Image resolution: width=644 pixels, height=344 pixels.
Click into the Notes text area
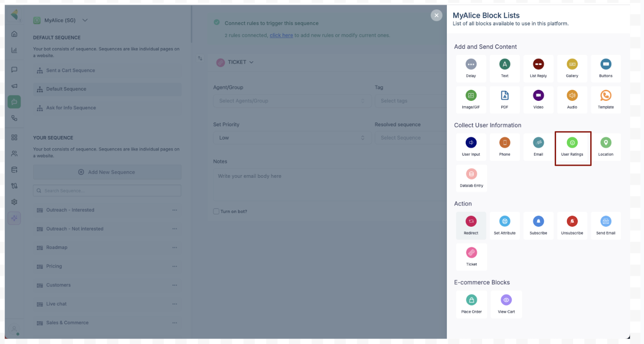[330, 184]
